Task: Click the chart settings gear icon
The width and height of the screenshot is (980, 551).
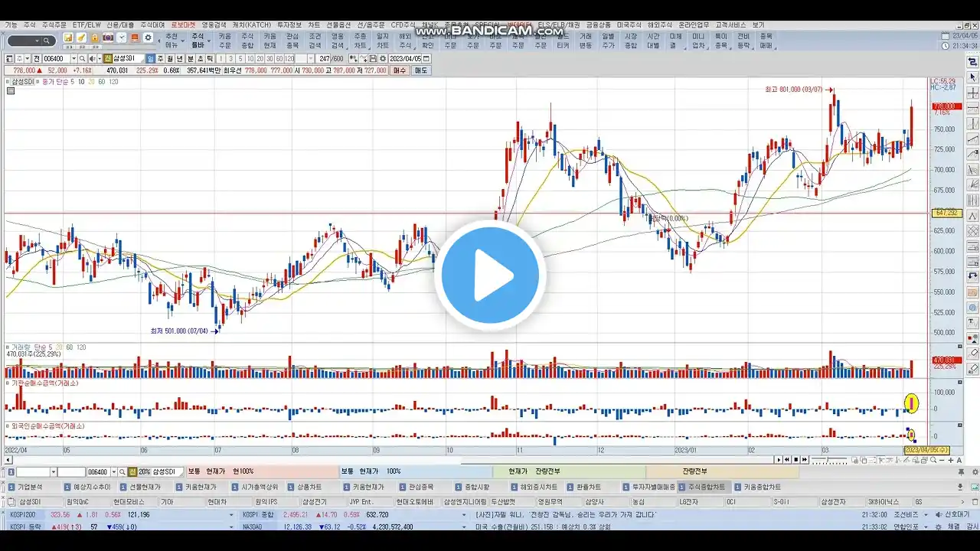Action: click(382, 59)
